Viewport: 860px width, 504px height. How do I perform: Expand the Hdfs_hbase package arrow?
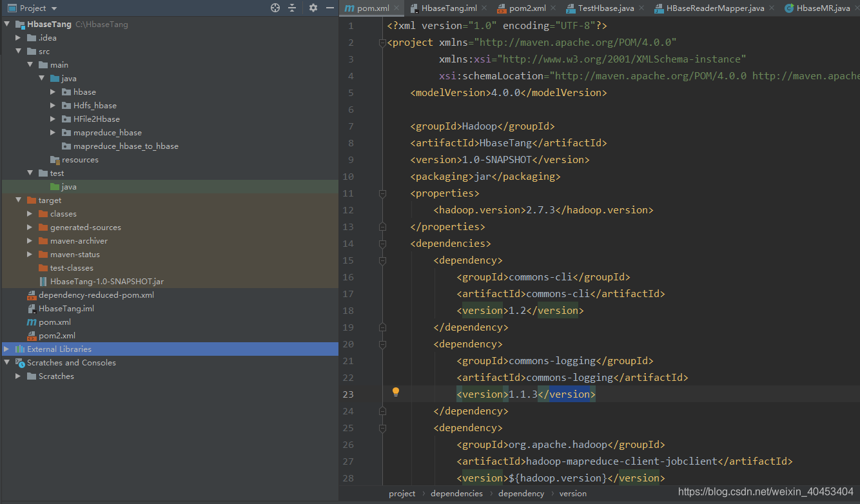pos(54,106)
